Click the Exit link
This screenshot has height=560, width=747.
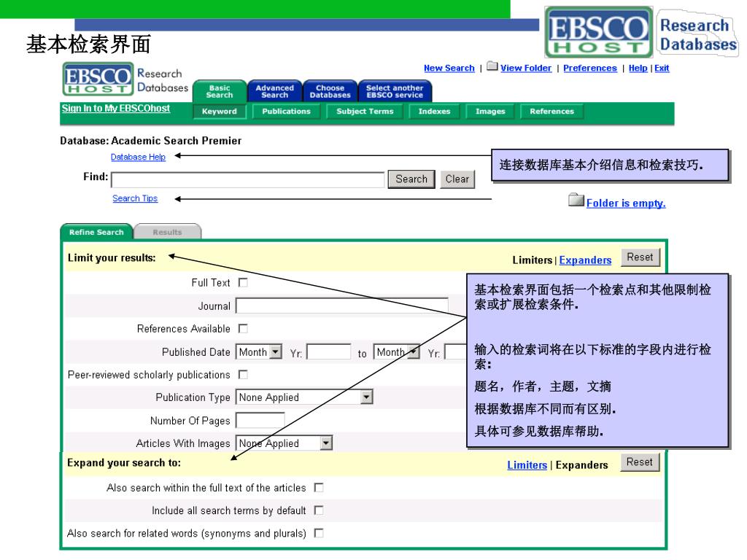point(662,68)
